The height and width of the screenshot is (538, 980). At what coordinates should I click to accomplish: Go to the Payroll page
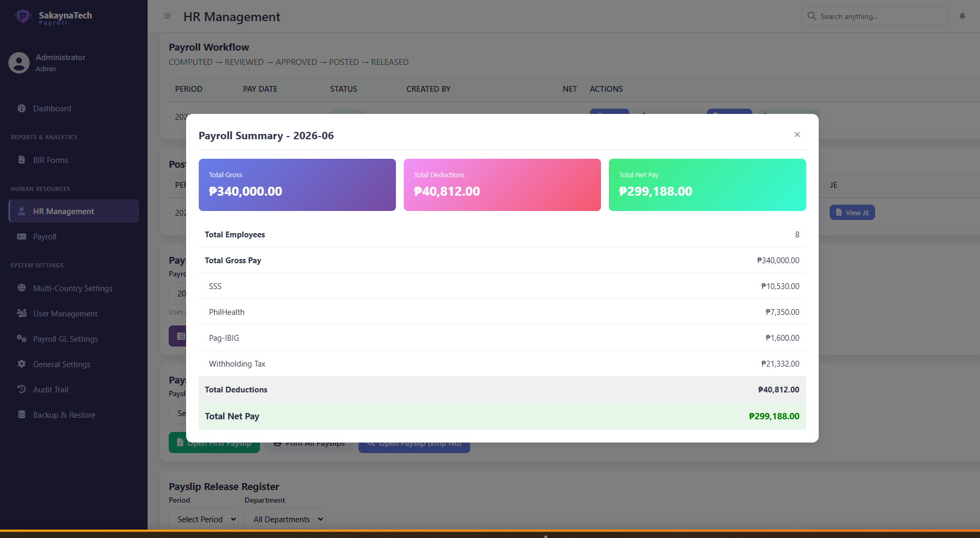74,236
